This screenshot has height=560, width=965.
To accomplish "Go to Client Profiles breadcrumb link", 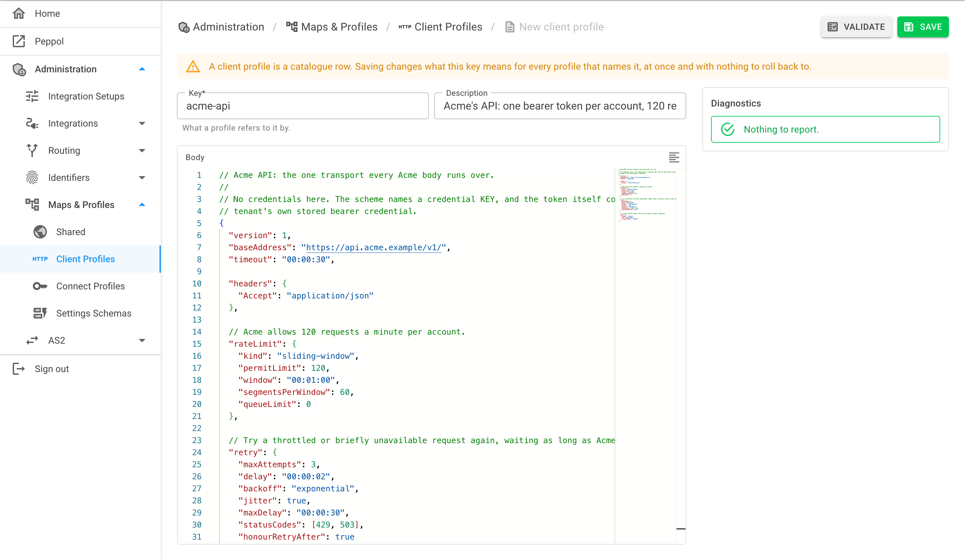I will click(440, 27).
